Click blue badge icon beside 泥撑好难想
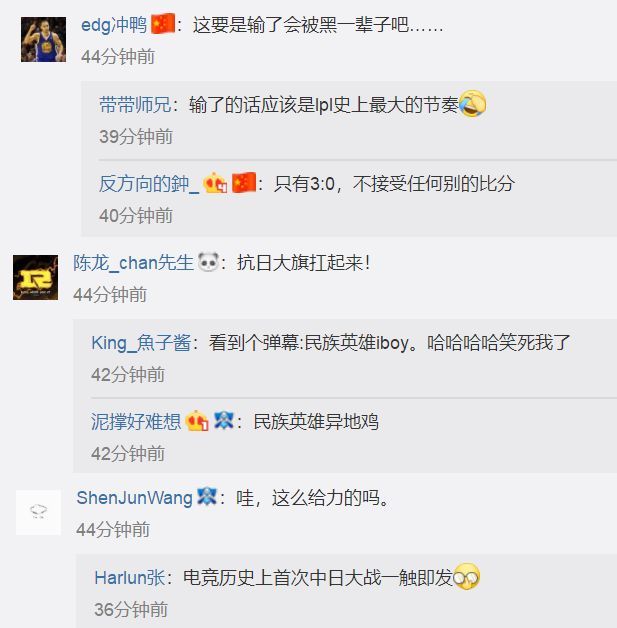 coord(224,420)
